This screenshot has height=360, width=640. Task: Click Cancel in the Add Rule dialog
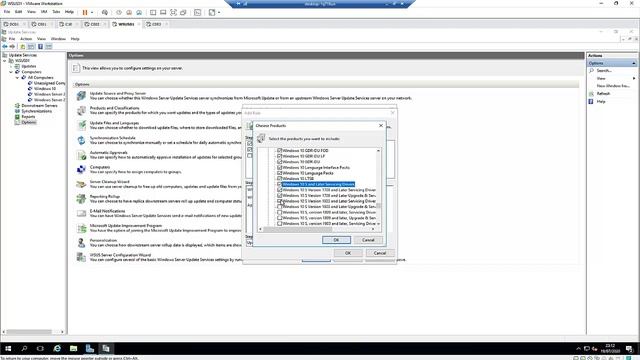tap(380, 253)
